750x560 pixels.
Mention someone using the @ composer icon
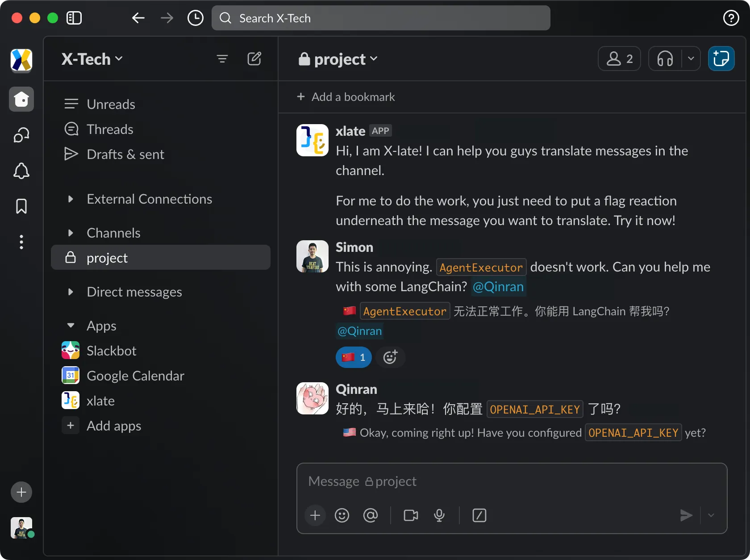[x=371, y=515]
